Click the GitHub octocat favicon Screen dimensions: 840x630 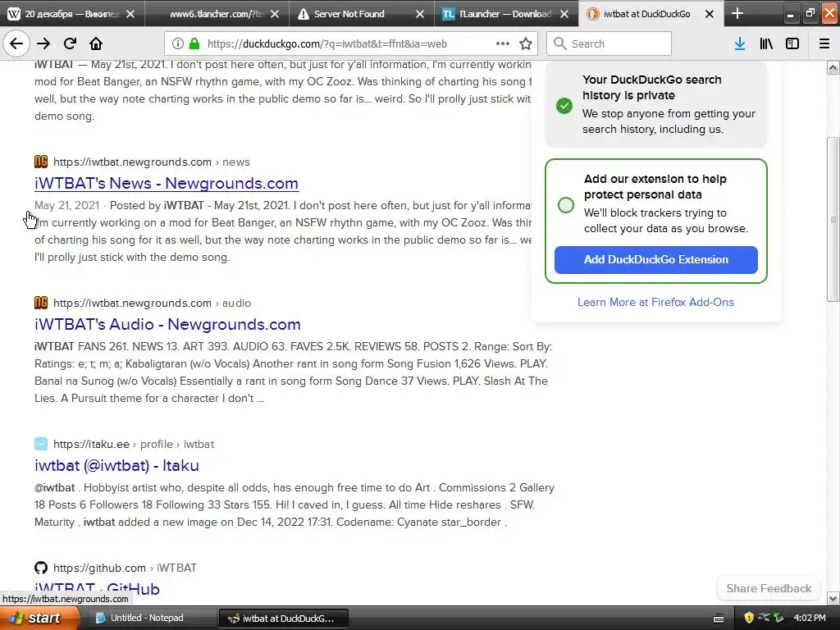pyautogui.click(x=41, y=568)
